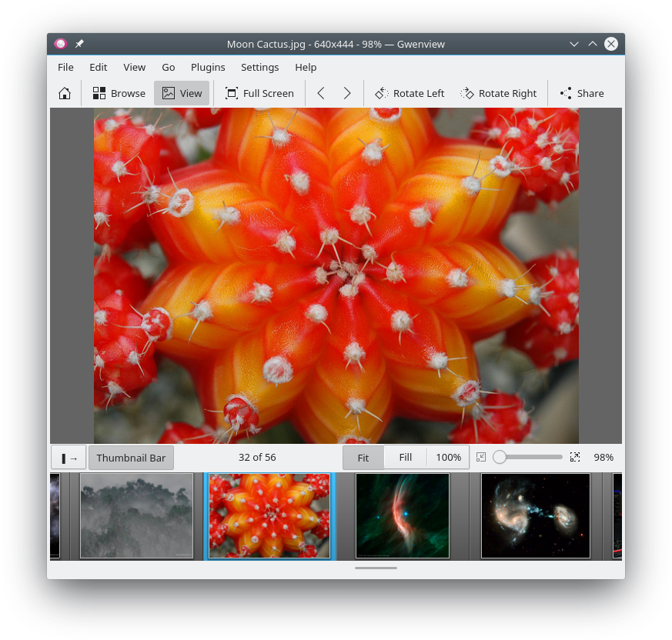Toggle the keep-above pin in the title bar
The image size is (672, 640).
79,44
